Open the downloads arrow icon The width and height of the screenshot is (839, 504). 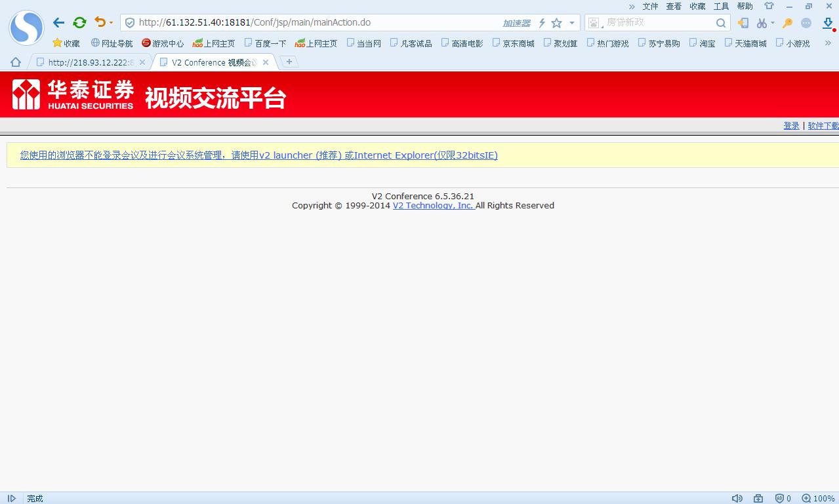[x=828, y=23]
